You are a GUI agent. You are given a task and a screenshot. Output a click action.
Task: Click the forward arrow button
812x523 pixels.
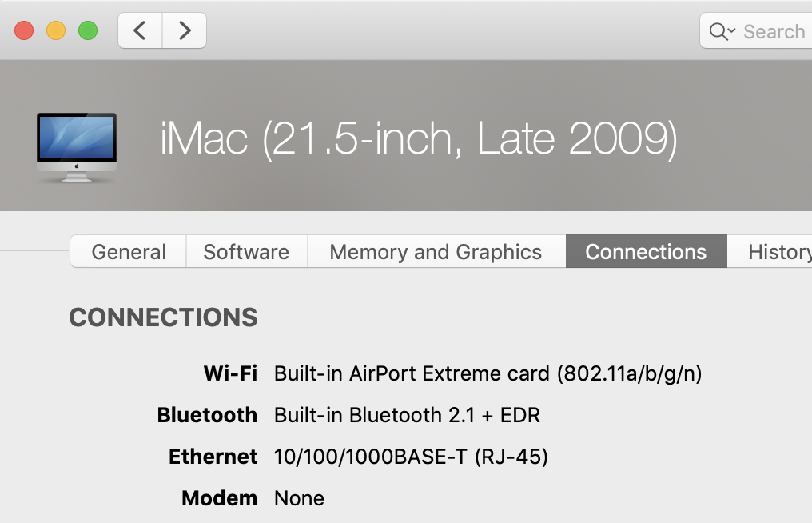(x=185, y=31)
